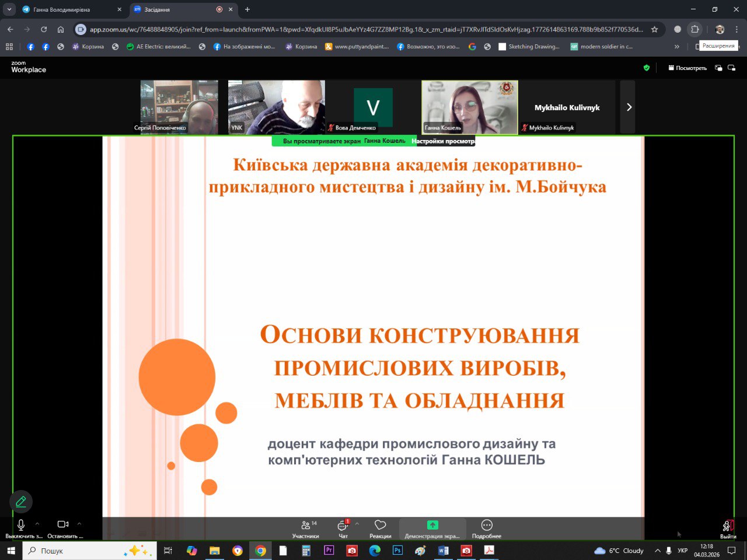The image size is (747, 560).
Task: Open the Реакции reactions menu
Action: pyautogui.click(x=380, y=528)
